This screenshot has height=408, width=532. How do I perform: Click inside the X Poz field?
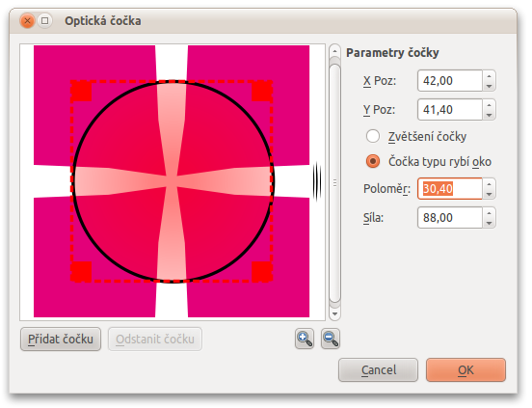pos(450,81)
